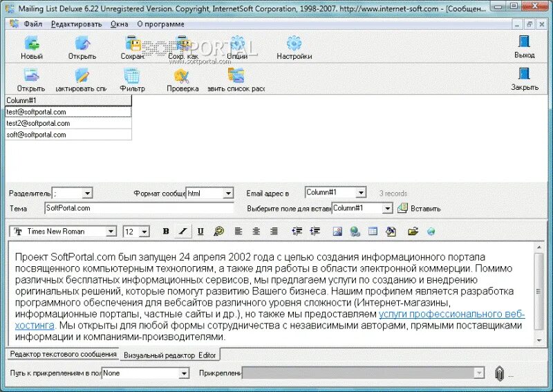Viewport: 553px width, 392px height.
Task: Open the Фильтр icon
Action: tap(132, 75)
